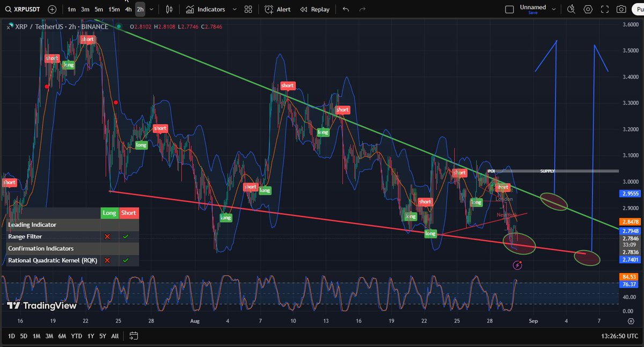Open the Indicators dialog
This screenshot has height=347, width=644.
(x=206, y=9)
